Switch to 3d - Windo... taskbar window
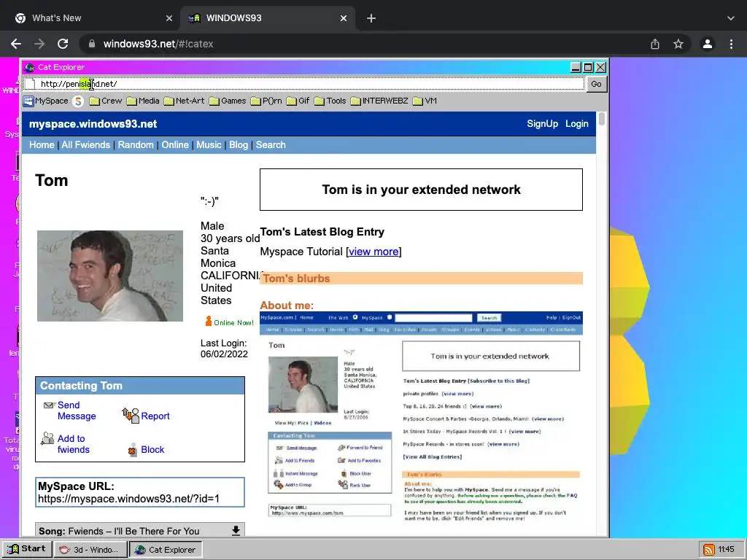This screenshot has height=560, width=747. 89,550
